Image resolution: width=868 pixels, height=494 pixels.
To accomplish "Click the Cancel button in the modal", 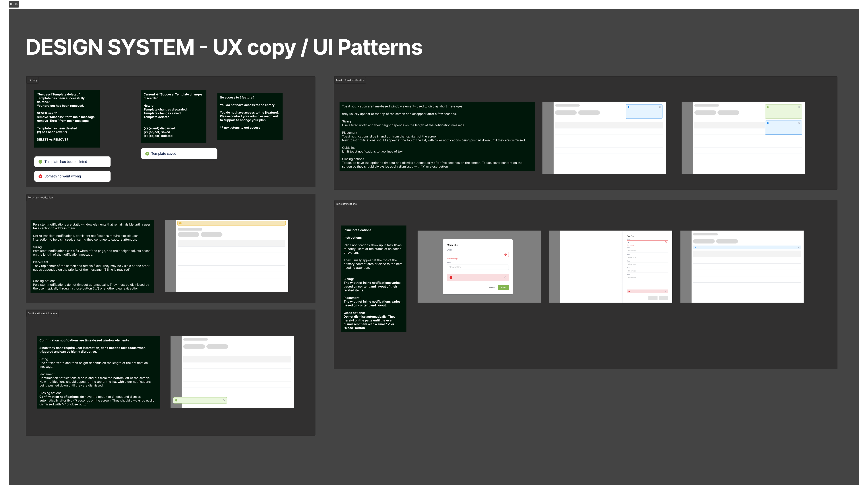I will (x=491, y=288).
